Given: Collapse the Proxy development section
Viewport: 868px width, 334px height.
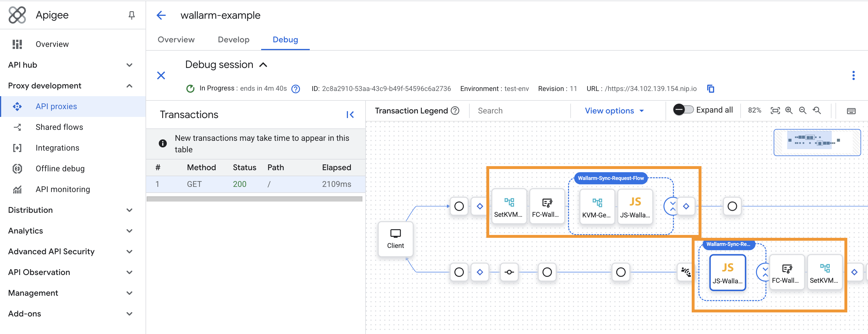Looking at the screenshot, I should pyautogui.click(x=129, y=86).
